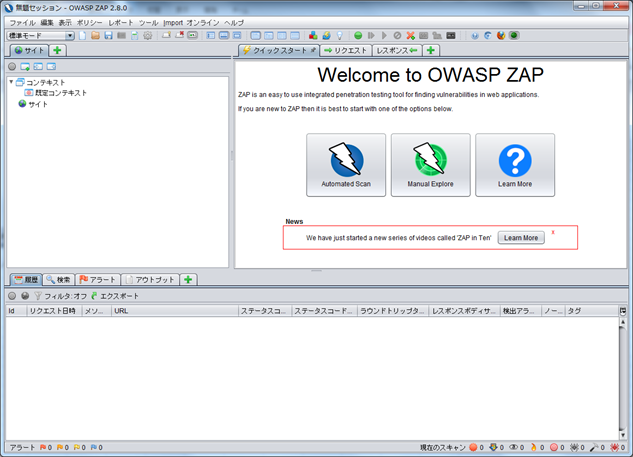Click the フィルタ:オフ filter button
Viewport: 633px width, 457px height.
coord(61,296)
